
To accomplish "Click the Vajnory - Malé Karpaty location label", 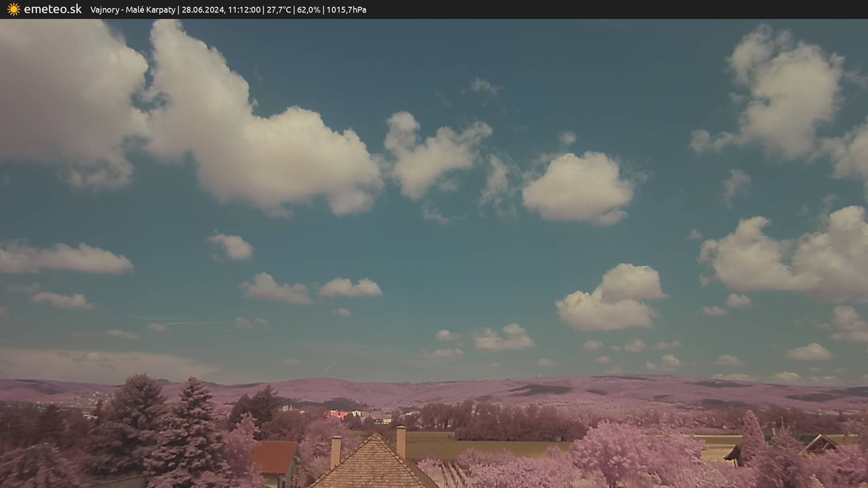I will [x=132, y=9].
